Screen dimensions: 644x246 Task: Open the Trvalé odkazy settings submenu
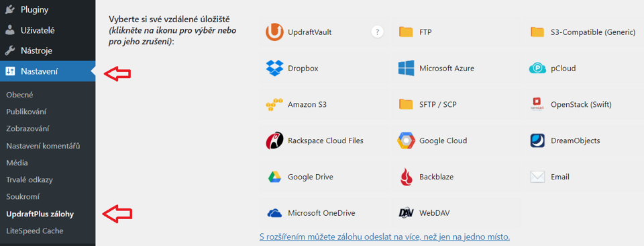30,179
